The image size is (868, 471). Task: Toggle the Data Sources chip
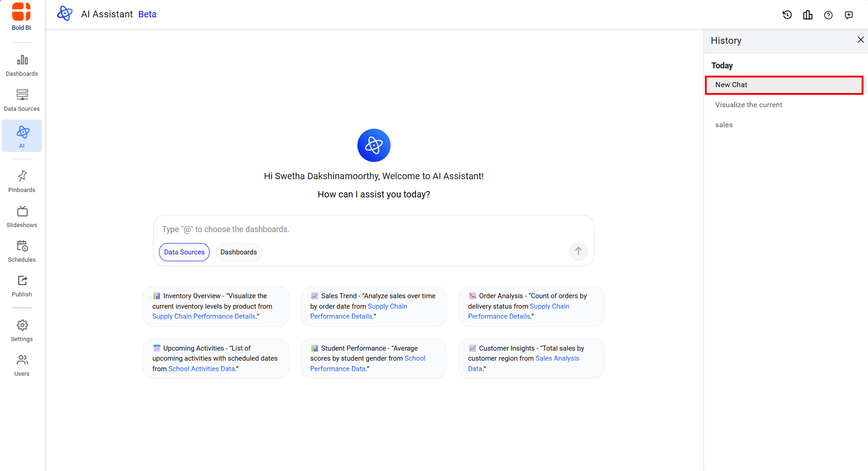click(184, 252)
